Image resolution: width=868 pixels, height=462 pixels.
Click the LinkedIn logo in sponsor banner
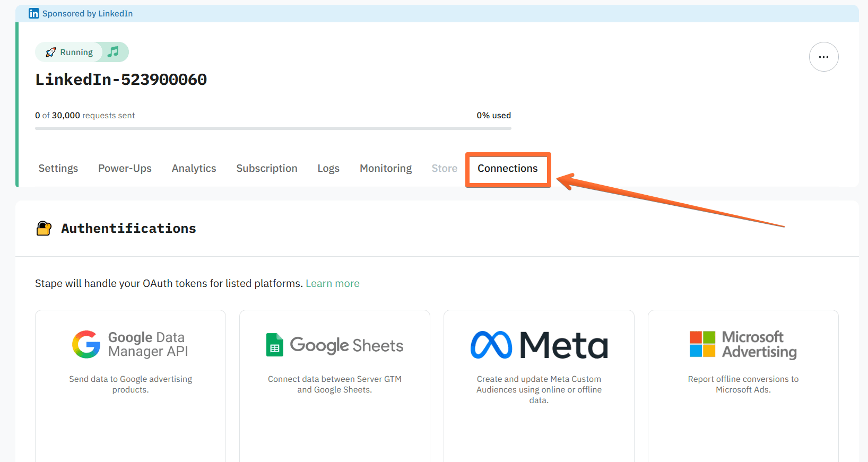pos(34,13)
